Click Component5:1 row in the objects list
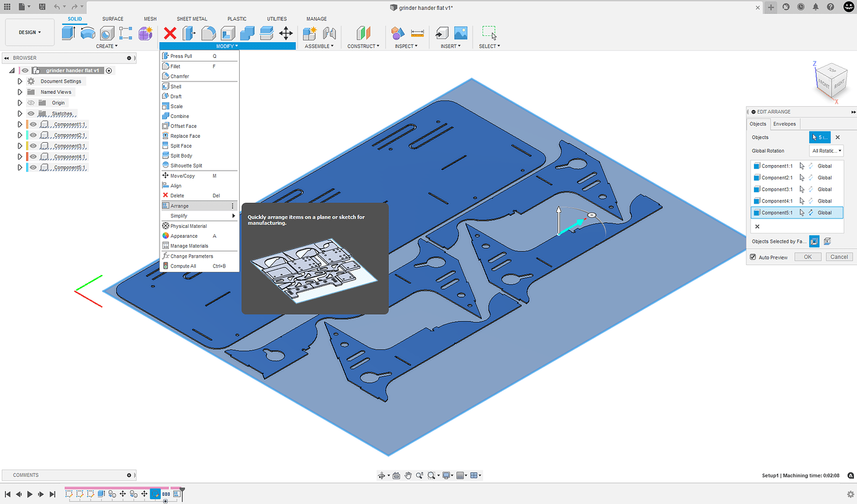This screenshot has width=857, height=504. tap(776, 212)
